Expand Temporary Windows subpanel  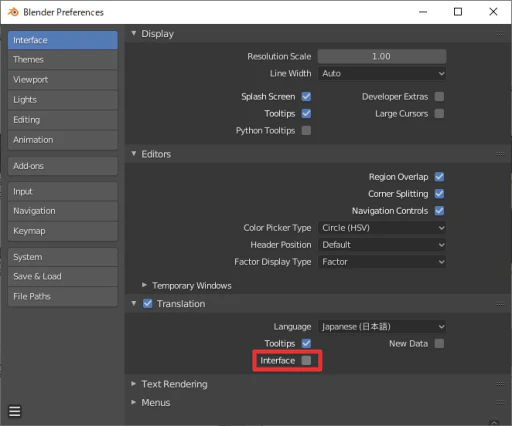point(144,285)
